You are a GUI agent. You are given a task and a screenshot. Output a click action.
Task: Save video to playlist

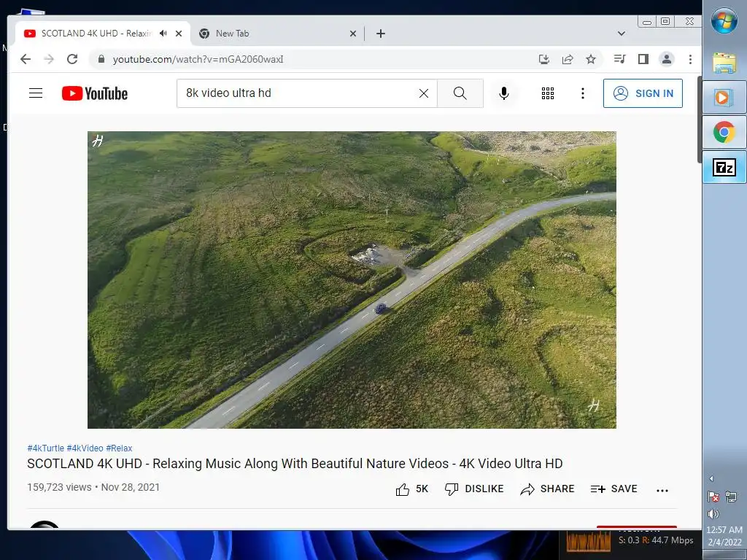[x=614, y=489]
